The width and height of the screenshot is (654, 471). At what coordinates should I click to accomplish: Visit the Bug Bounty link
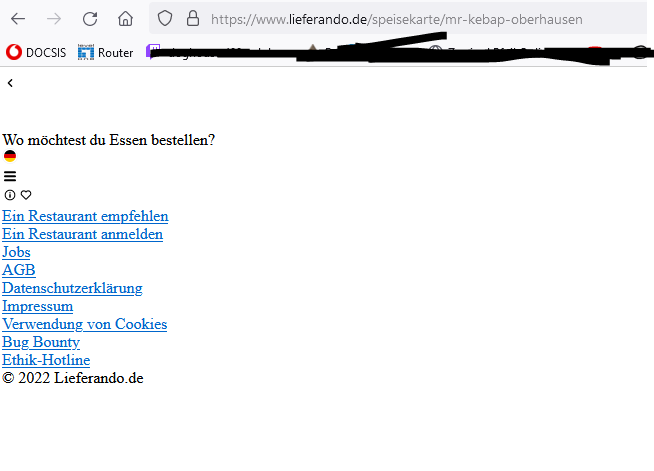click(41, 342)
